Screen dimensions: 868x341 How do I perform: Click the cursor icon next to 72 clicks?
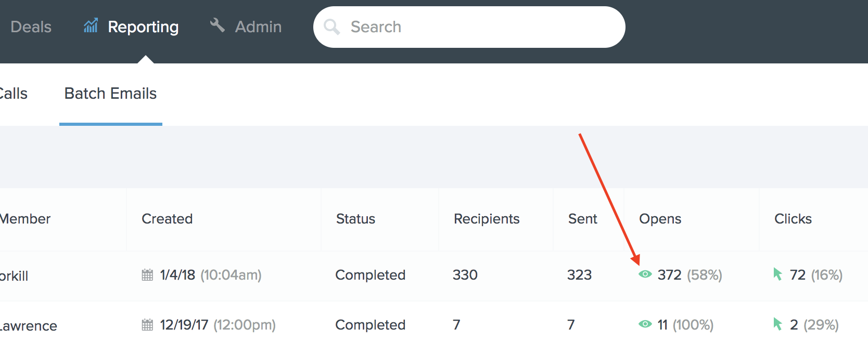click(778, 274)
